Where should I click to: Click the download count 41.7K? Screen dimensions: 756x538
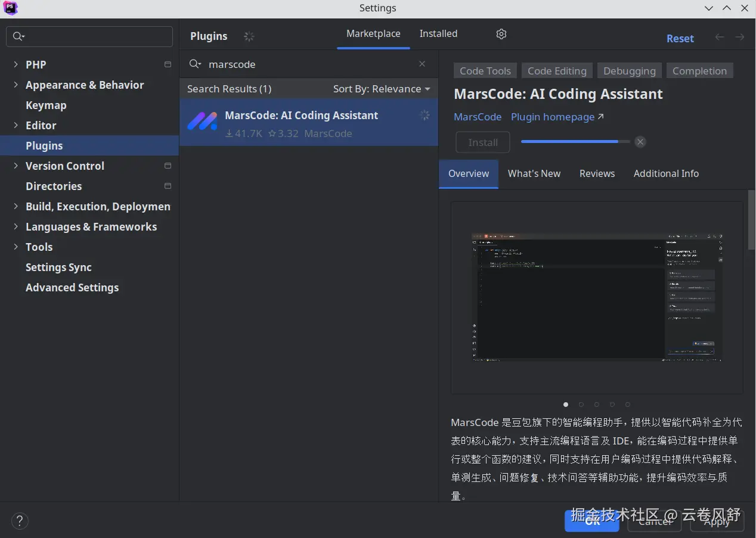244,133
